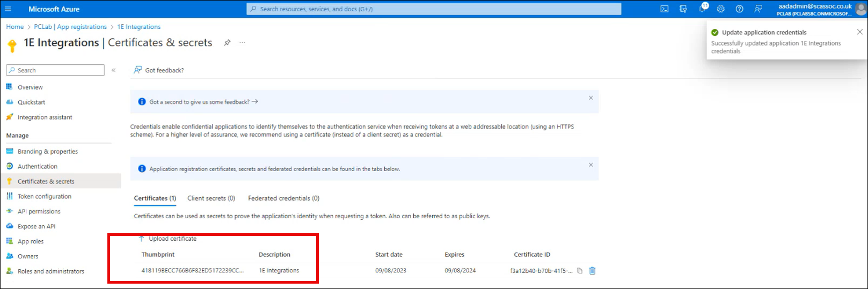Copy the Certificate ID to clipboard
Viewport: 868px width, 289px height.
(x=580, y=271)
